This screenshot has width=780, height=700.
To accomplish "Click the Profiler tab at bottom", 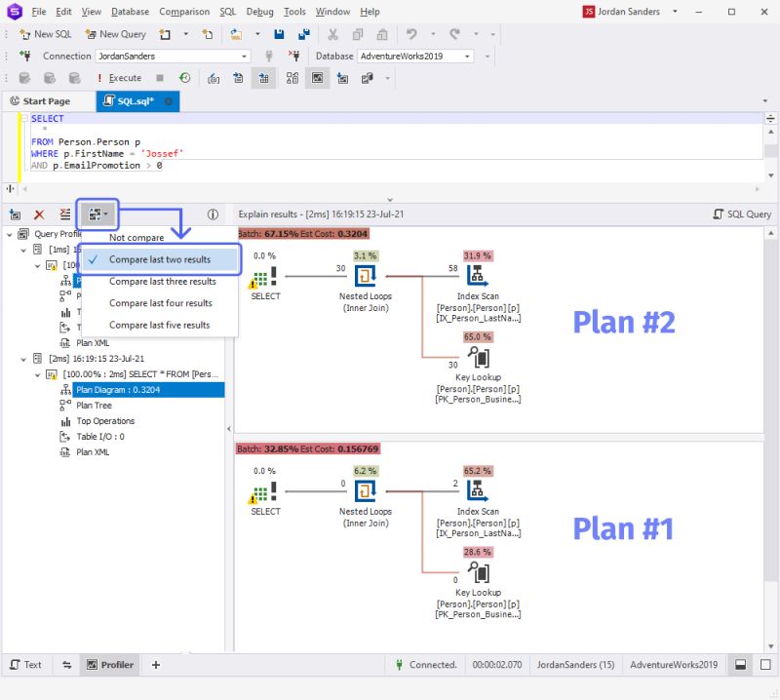I will (110, 665).
